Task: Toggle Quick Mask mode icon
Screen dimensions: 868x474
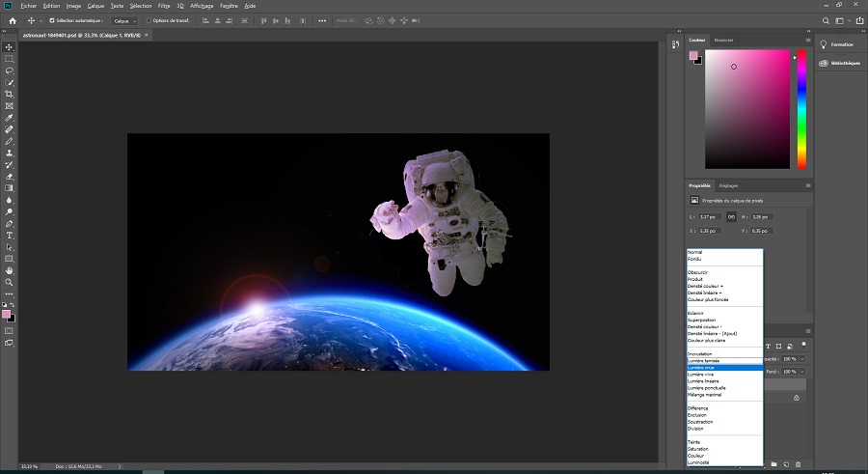Action: 9,331
